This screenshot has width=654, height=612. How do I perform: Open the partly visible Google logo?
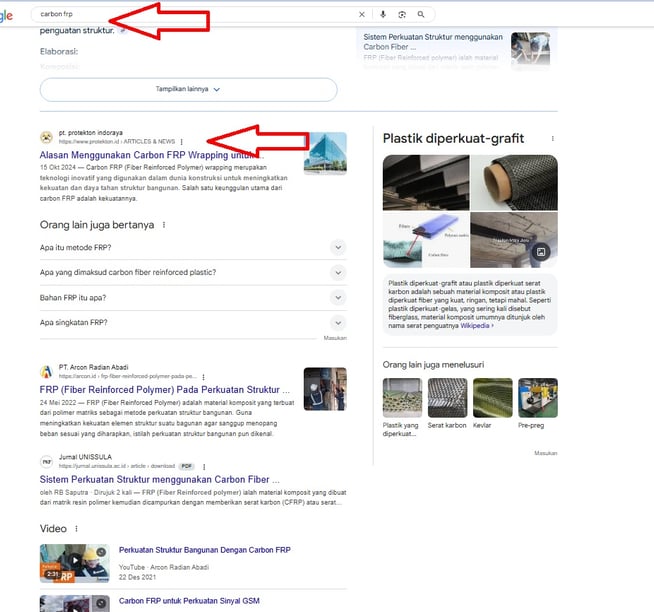click(x=6, y=16)
